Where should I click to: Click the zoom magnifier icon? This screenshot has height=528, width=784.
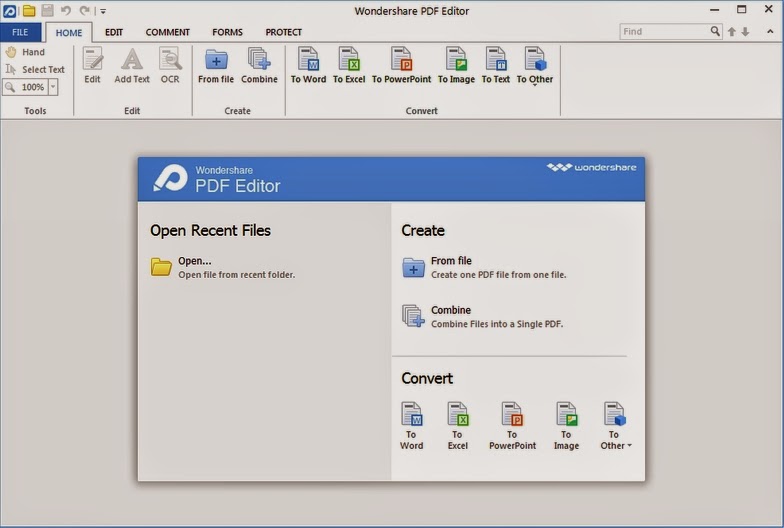(x=10, y=87)
